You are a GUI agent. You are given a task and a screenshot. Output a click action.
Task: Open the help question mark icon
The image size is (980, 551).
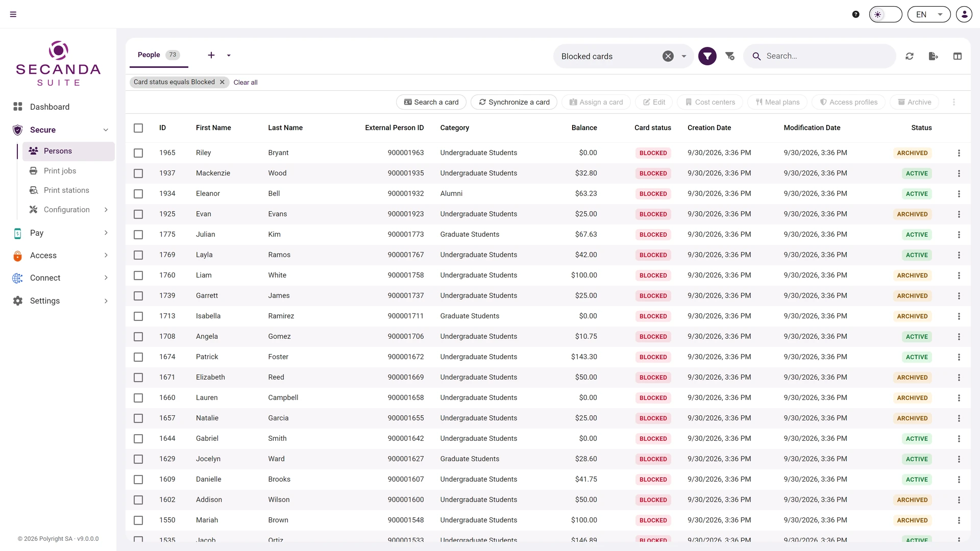pos(856,14)
